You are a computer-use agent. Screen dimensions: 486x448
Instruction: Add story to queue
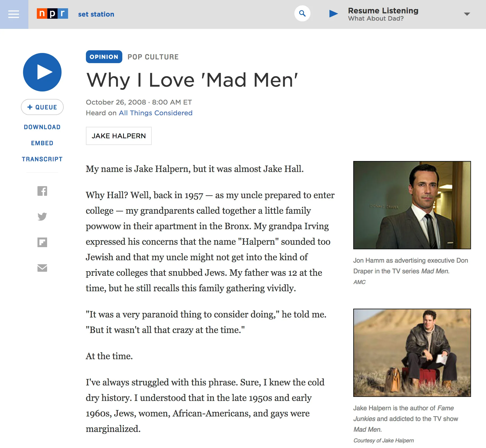[42, 107]
